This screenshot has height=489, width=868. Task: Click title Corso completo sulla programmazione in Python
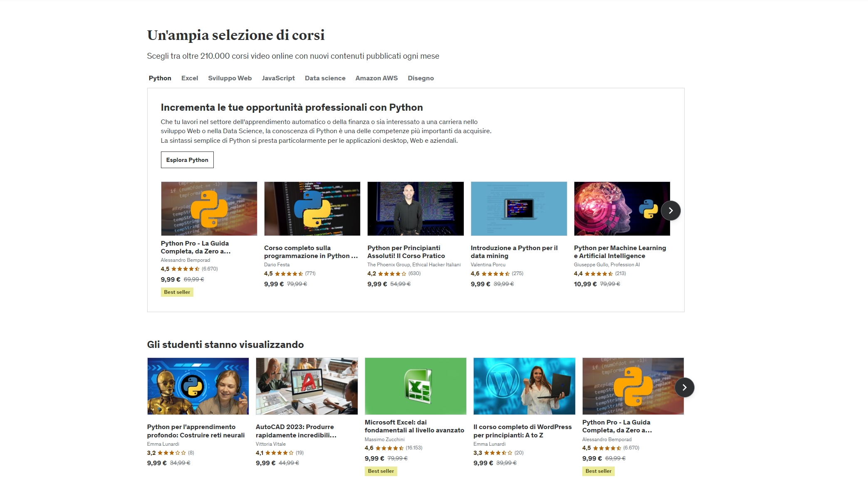[311, 252]
